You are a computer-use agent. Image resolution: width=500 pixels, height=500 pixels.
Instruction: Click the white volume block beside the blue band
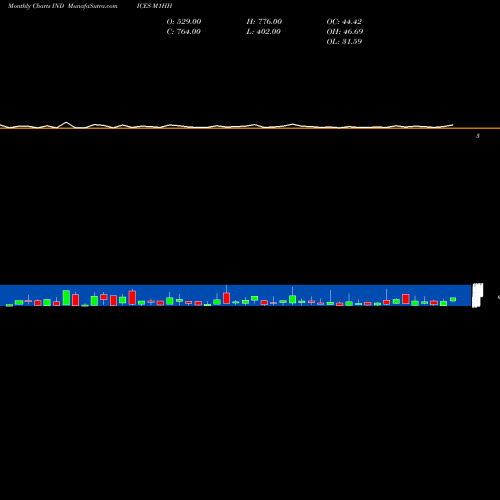[477, 295]
